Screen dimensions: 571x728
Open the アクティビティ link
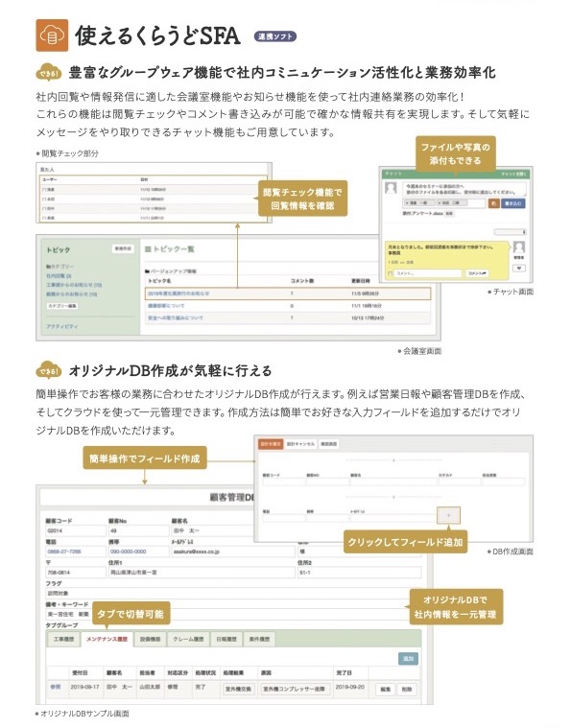(x=61, y=326)
